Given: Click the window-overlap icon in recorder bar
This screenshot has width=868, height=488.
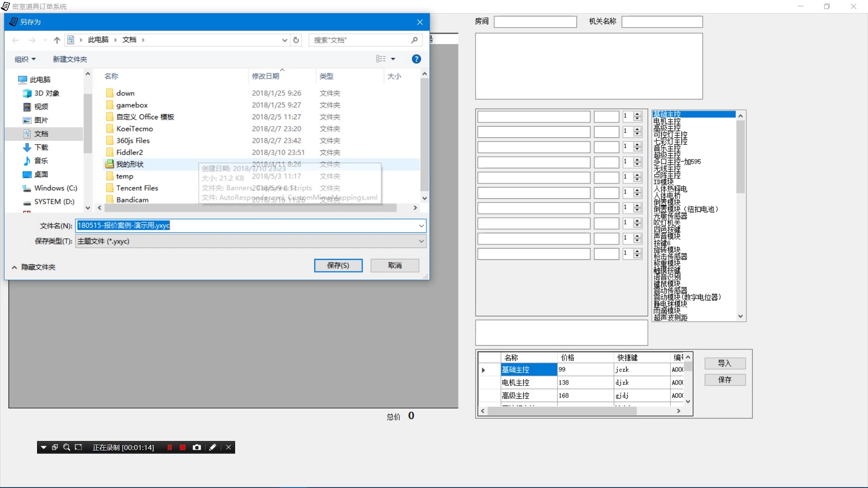Looking at the screenshot, I should point(55,447).
